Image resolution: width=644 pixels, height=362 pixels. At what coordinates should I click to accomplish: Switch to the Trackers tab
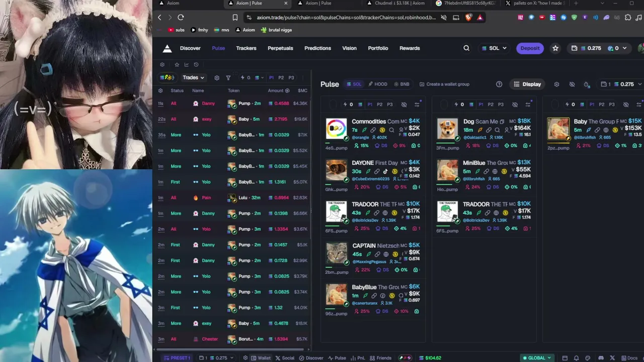246,48
